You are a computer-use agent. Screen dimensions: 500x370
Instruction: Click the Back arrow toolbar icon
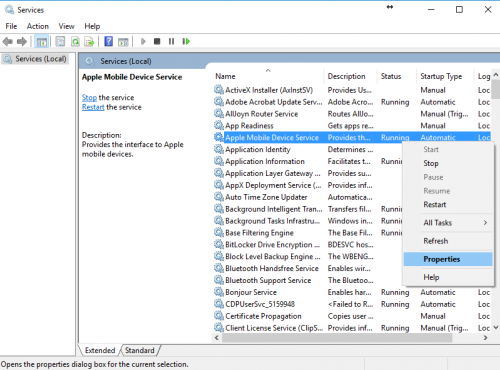pyautogui.click(x=7, y=42)
